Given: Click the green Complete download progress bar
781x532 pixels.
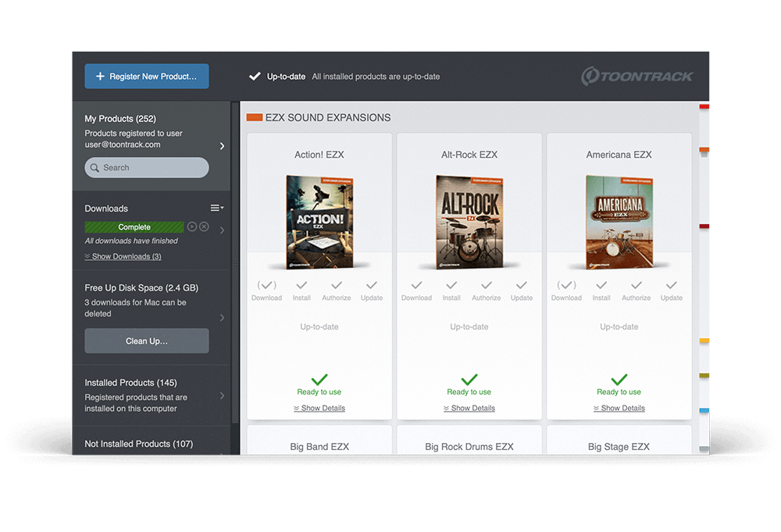Looking at the screenshot, I should click(134, 227).
